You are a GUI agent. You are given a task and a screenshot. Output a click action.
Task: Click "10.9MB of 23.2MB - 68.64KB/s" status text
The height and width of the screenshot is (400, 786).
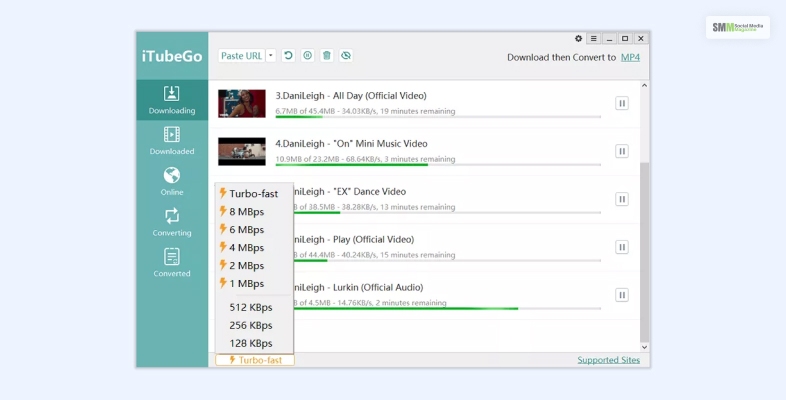[328, 159]
